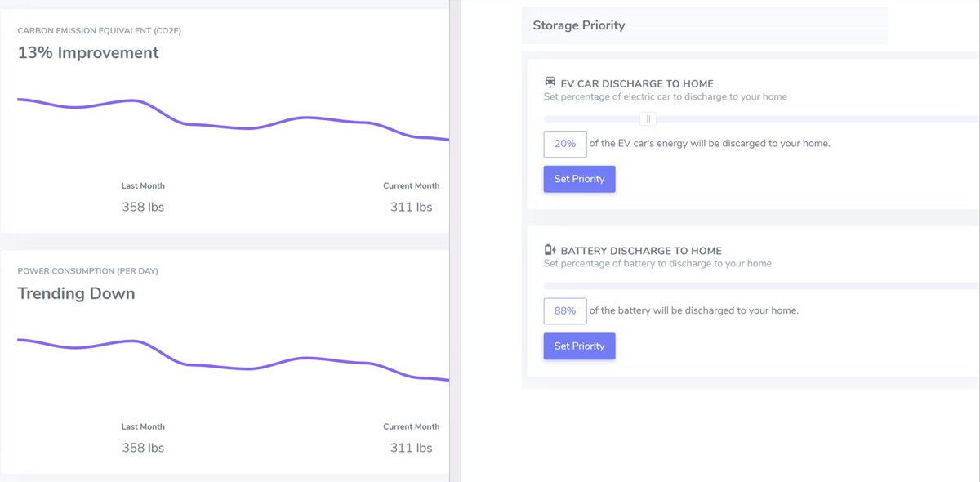Click the EV car discharge slider handle
Image resolution: width=980 pixels, height=482 pixels.
(x=648, y=119)
